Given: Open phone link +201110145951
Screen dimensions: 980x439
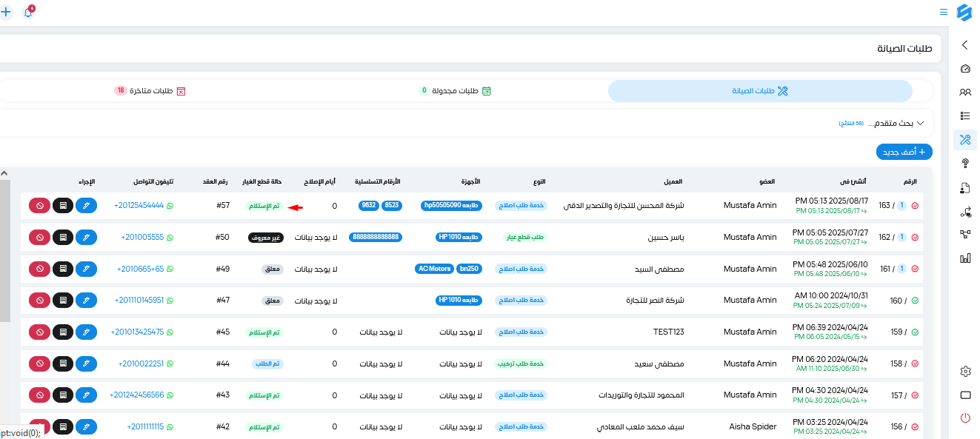Looking at the screenshot, I should [x=140, y=301].
